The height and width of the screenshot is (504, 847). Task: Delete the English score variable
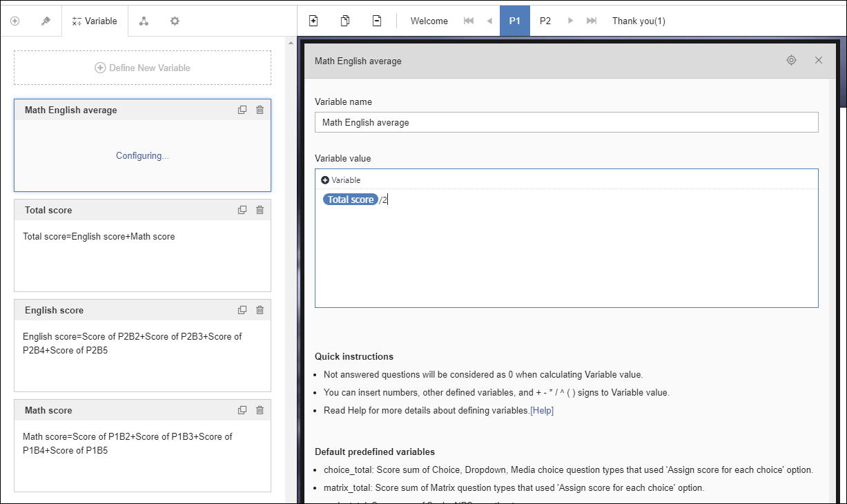[x=260, y=310]
